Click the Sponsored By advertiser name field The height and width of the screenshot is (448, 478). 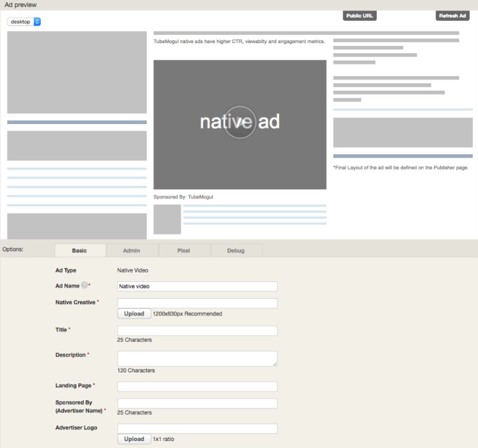(197, 403)
